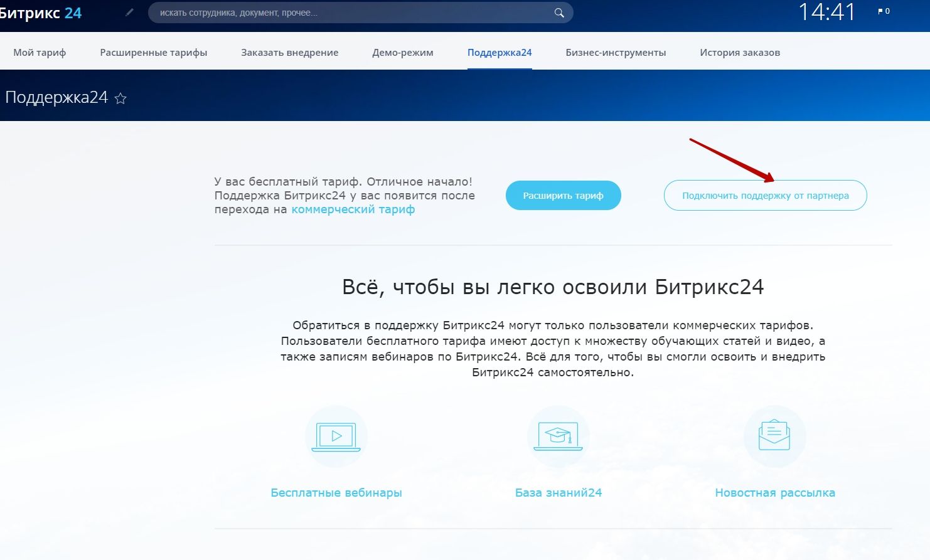Select the Демо-режим tab

tap(403, 53)
